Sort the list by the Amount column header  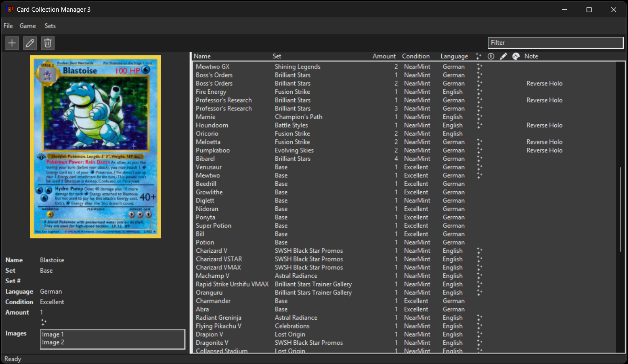384,56
